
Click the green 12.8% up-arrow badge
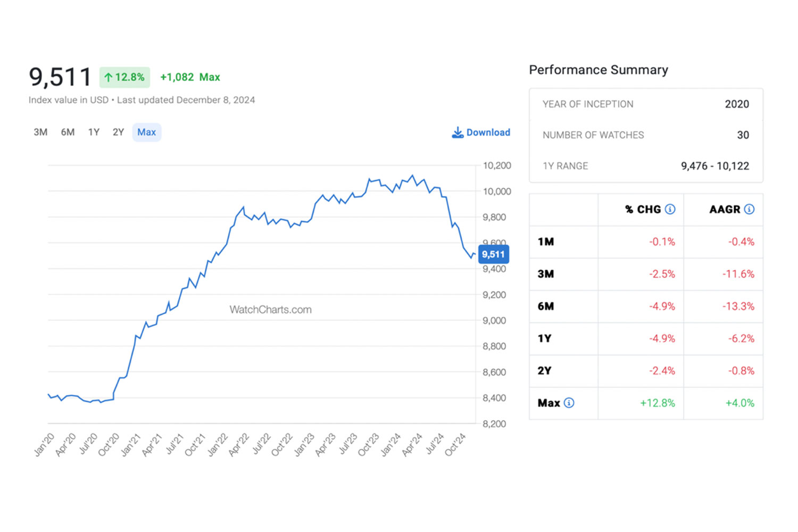click(x=124, y=77)
